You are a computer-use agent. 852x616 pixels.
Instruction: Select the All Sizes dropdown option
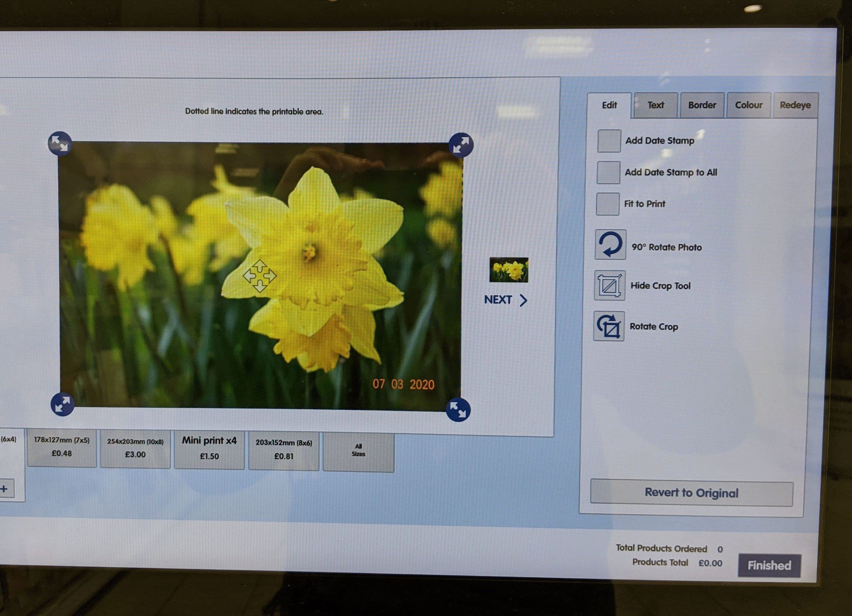coord(357,449)
